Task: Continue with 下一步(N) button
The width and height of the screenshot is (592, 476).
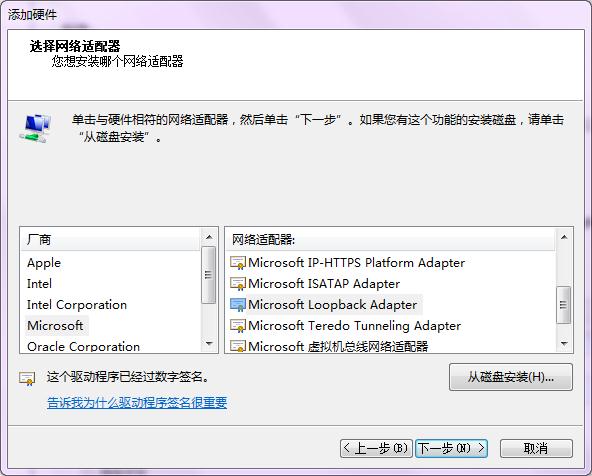Action: pos(452,449)
